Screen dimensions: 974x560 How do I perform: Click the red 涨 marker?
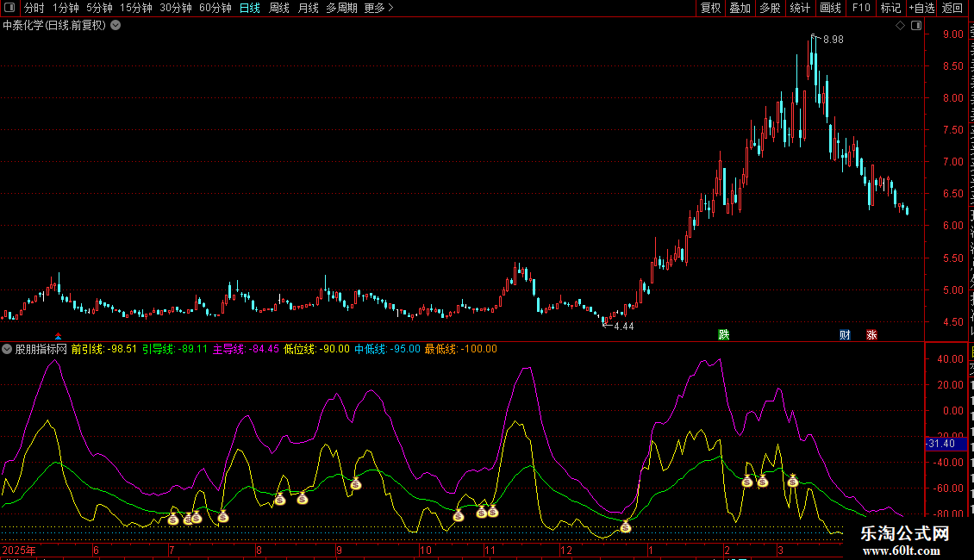[x=871, y=334]
